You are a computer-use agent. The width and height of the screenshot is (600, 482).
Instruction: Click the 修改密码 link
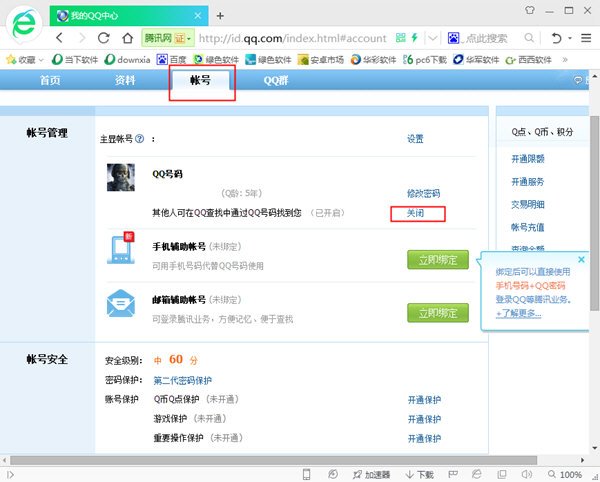[424, 193]
